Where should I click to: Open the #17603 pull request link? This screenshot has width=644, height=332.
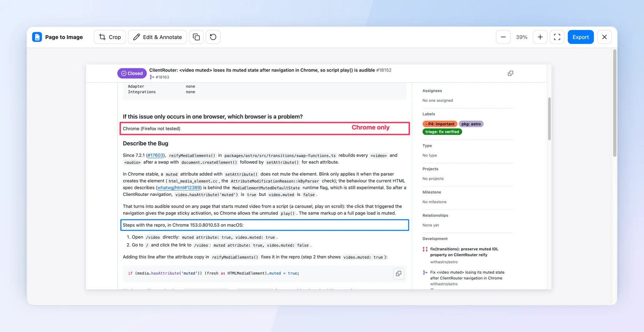pos(156,155)
